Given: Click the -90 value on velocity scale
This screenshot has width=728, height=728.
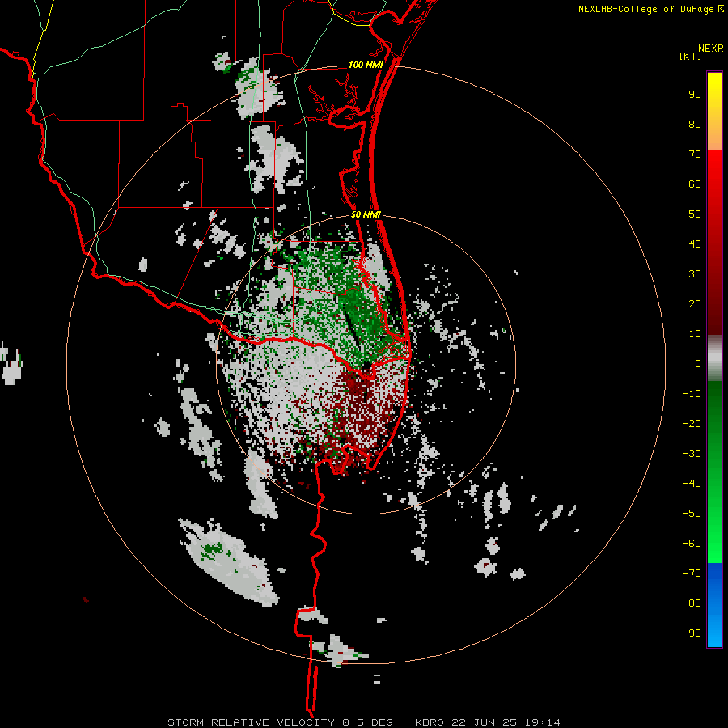Looking at the screenshot, I should tap(692, 633).
